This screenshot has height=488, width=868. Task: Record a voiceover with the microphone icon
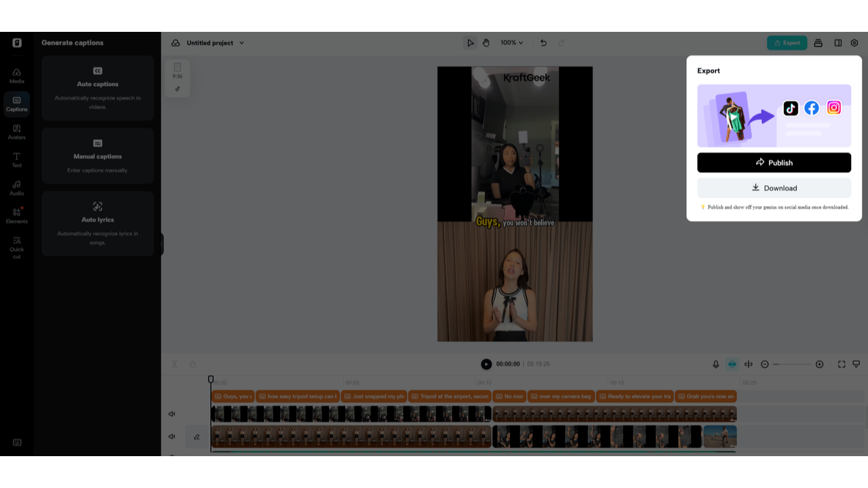[715, 364]
